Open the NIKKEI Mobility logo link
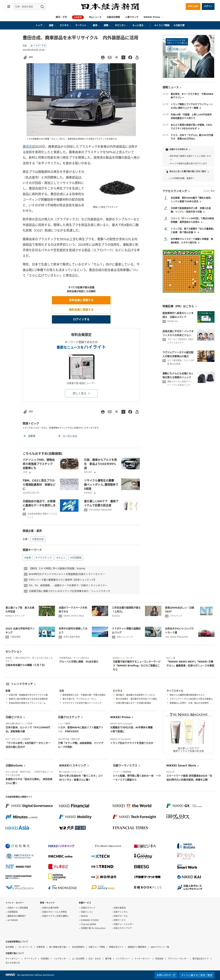The width and height of the screenshot is (220, 980). (x=75, y=817)
